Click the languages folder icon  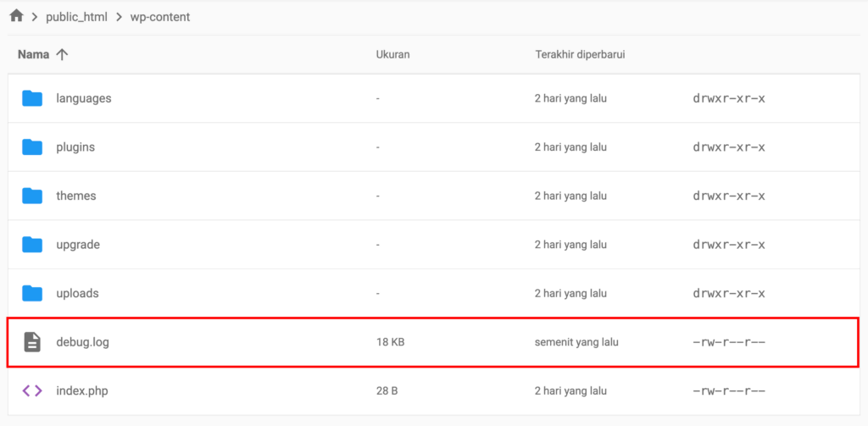click(32, 98)
